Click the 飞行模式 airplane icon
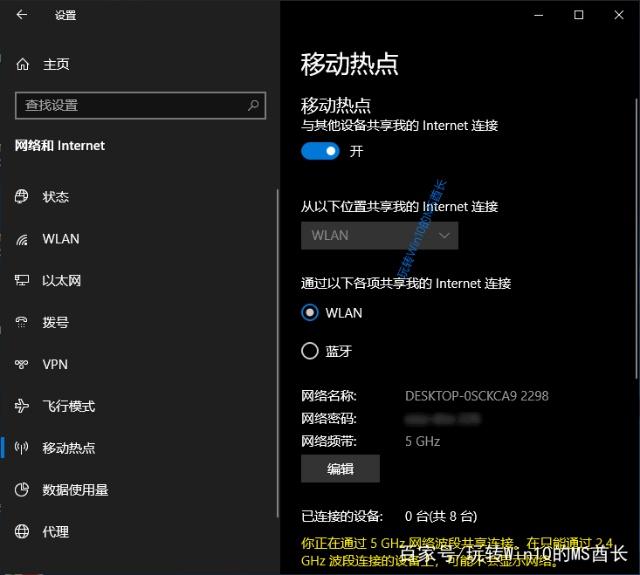Image resolution: width=640 pixels, height=575 pixels. (22, 406)
